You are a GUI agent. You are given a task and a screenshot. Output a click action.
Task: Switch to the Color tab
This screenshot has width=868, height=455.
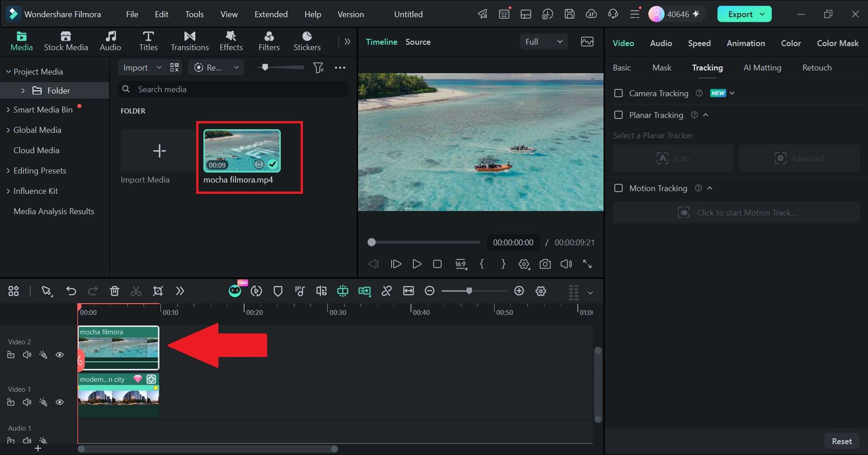pos(791,43)
